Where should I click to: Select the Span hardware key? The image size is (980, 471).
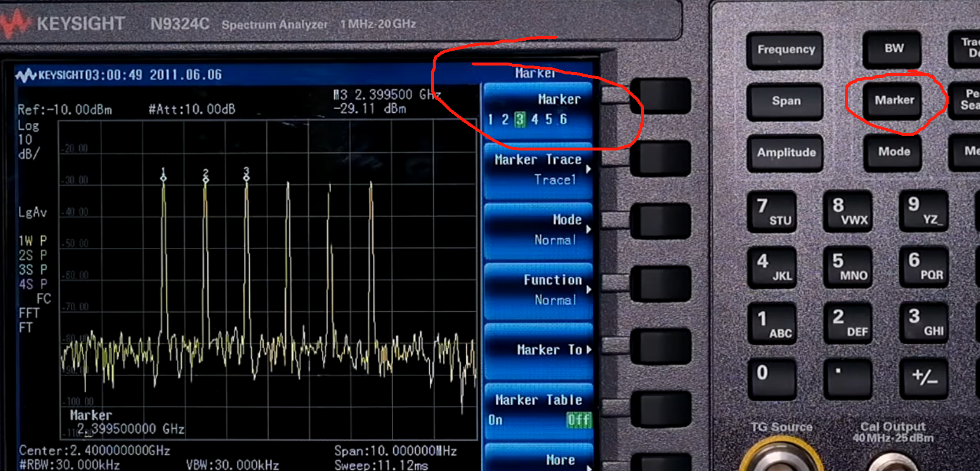click(785, 101)
